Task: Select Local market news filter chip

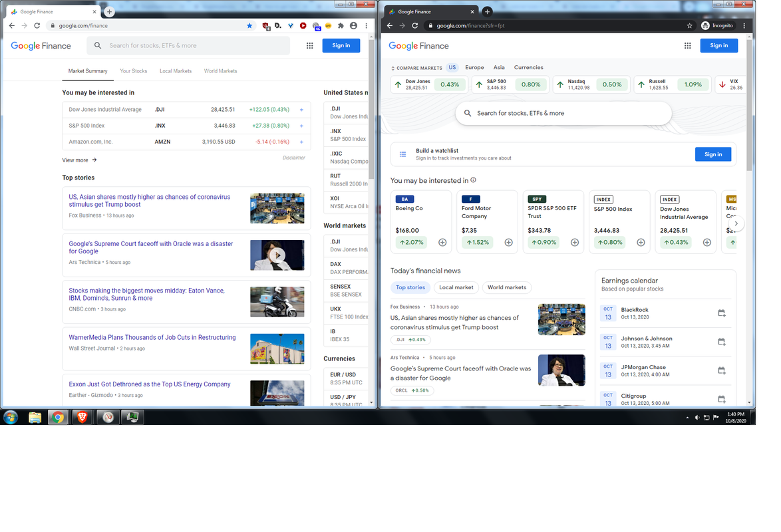Action: (456, 287)
